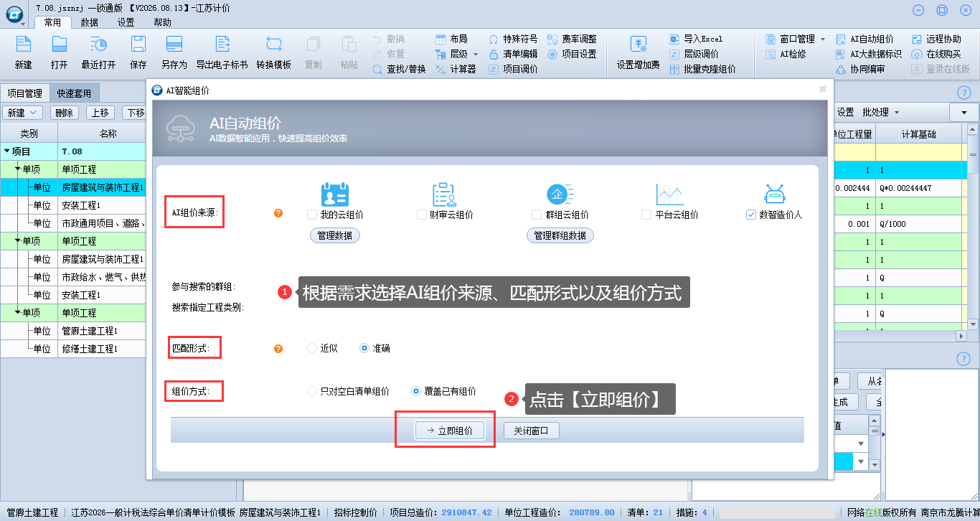The width and height of the screenshot is (980, 521).
Task: Open 查找/替换 search tool
Action: tap(400, 70)
